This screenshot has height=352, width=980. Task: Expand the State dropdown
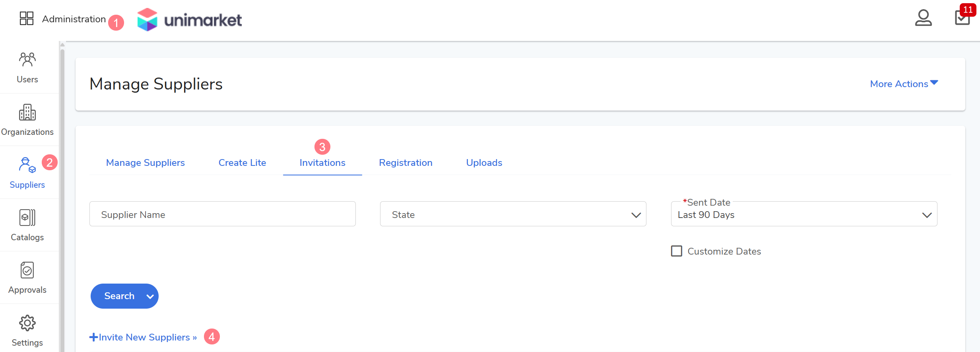[x=513, y=214]
